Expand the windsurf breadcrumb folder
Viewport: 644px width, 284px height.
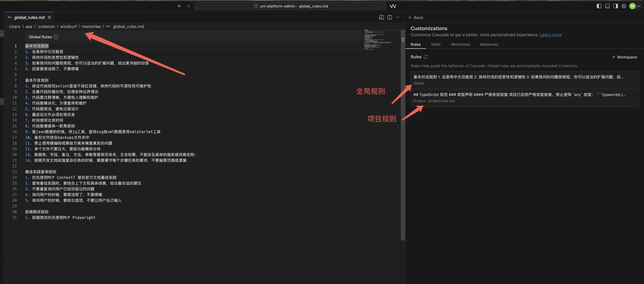(68, 27)
